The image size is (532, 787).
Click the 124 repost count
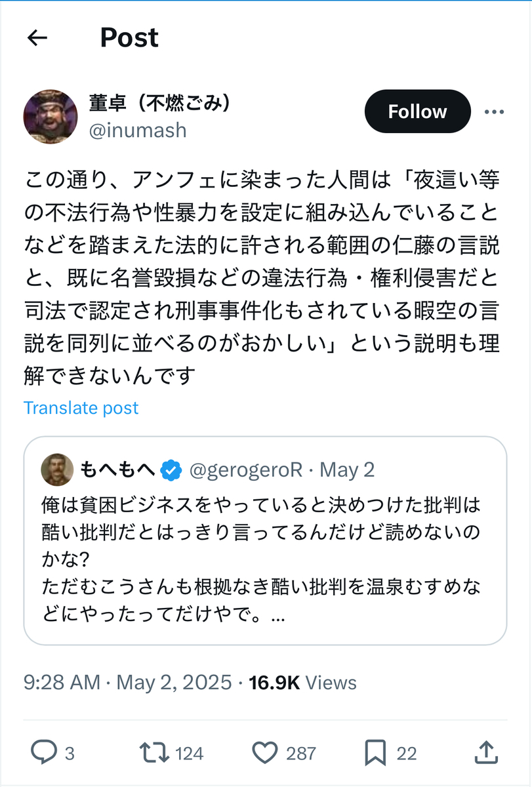click(190, 754)
